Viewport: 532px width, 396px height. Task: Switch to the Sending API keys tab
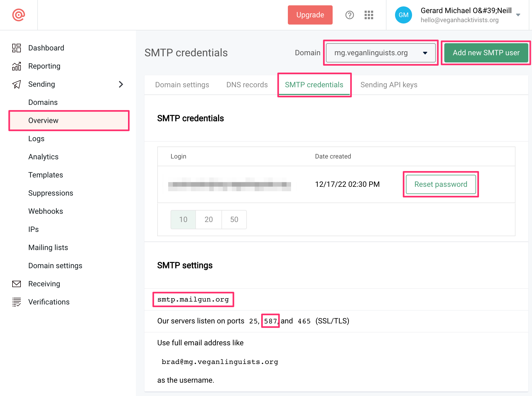[389, 85]
